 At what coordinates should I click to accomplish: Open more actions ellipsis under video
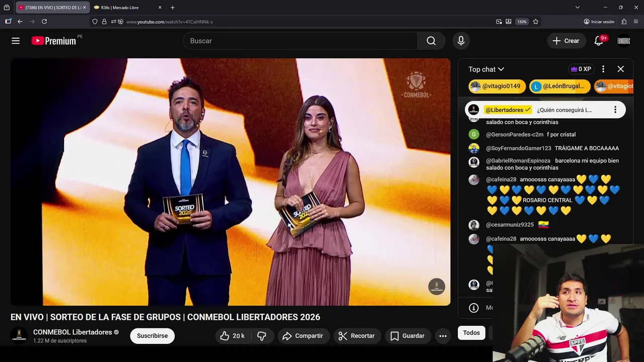coord(443,336)
